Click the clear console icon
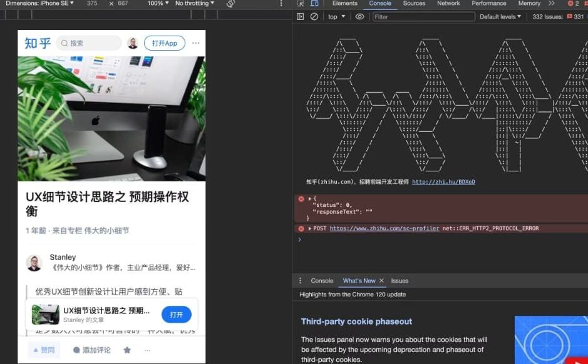Screen dimensions: 588x364 tap(314, 16)
